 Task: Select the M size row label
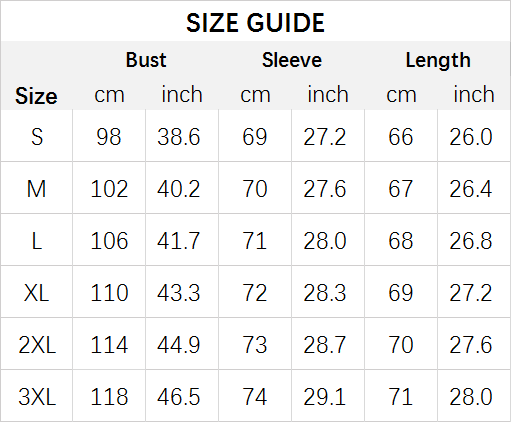pos(36,189)
